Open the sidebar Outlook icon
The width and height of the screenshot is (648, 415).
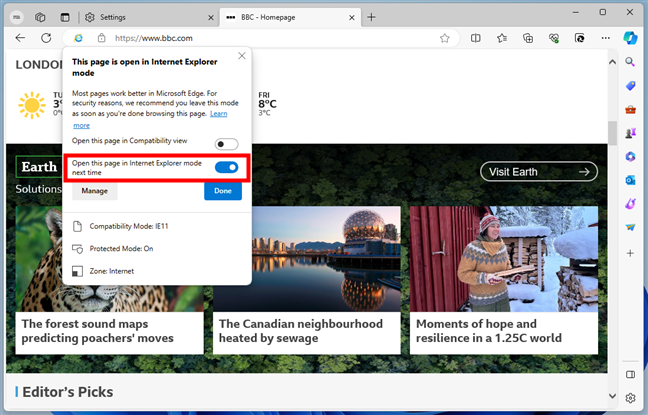click(x=630, y=180)
